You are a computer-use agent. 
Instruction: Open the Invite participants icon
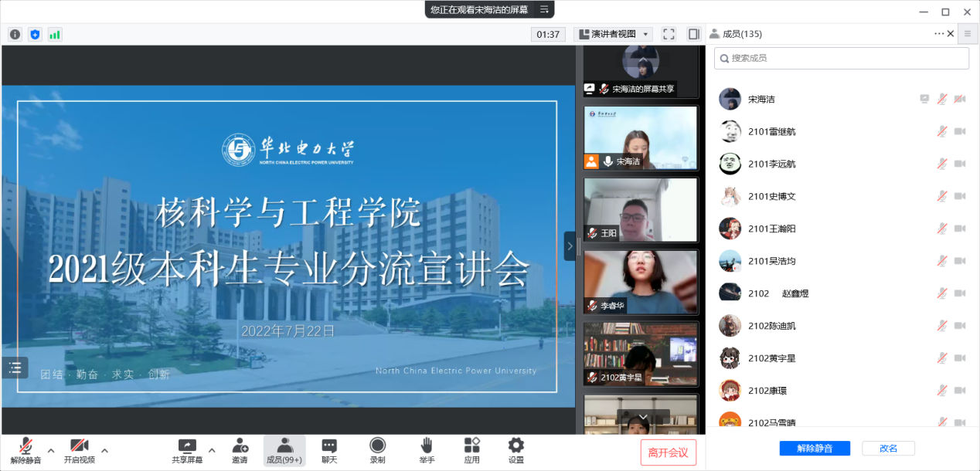[x=240, y=450]
